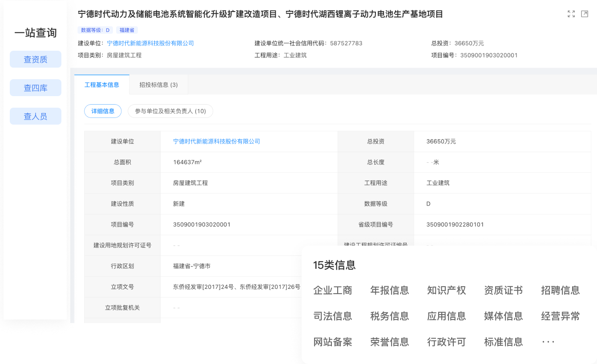
Task: Switch to the 工程基本信息 tab
Action: click(102, 85)
